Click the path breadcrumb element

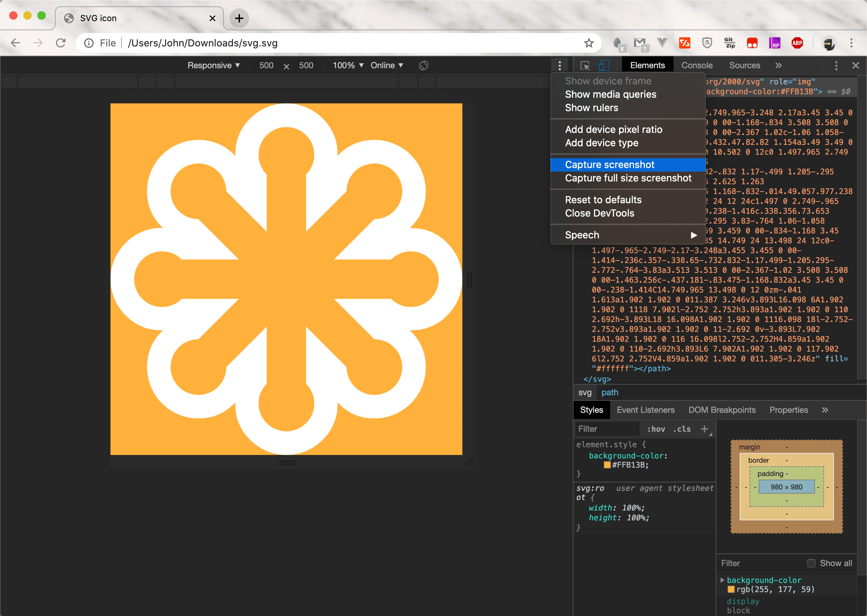click(610, 392)
